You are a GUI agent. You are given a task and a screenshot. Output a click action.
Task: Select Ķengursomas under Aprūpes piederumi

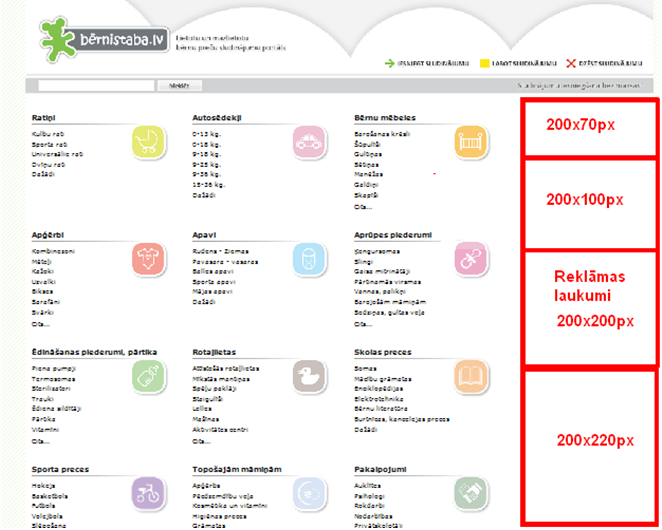click(377, 251)
